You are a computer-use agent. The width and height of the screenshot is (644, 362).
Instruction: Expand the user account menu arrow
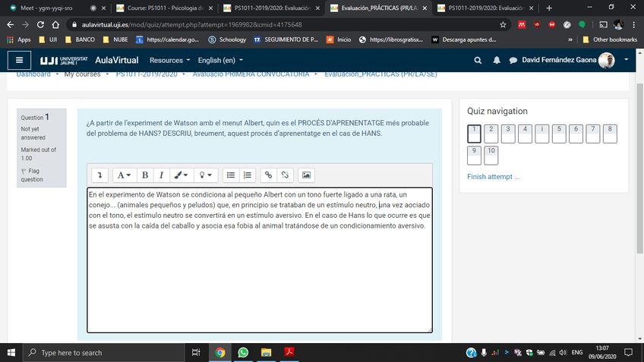(627, 60)
